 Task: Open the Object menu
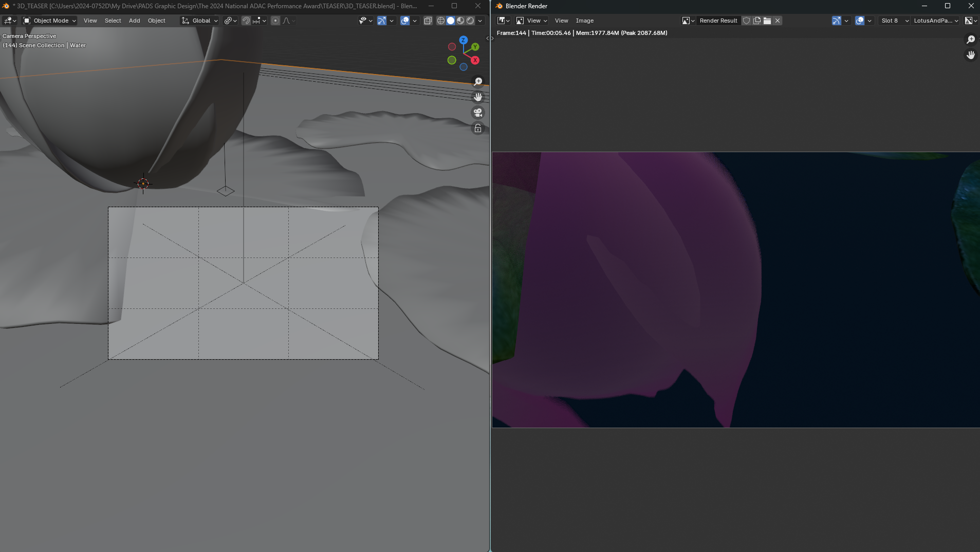click(157, 21)
